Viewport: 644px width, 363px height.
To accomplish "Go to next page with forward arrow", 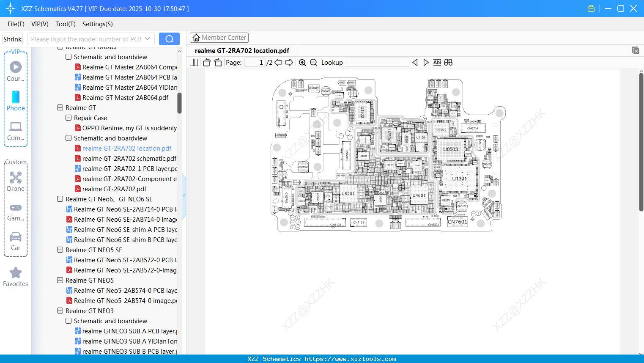I will coord(289,62).
